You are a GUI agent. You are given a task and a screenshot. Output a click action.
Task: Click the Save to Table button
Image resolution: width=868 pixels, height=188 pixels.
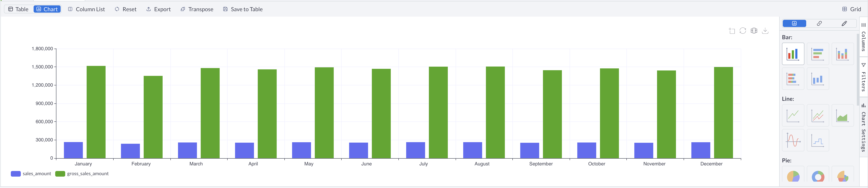click(243, 9)
